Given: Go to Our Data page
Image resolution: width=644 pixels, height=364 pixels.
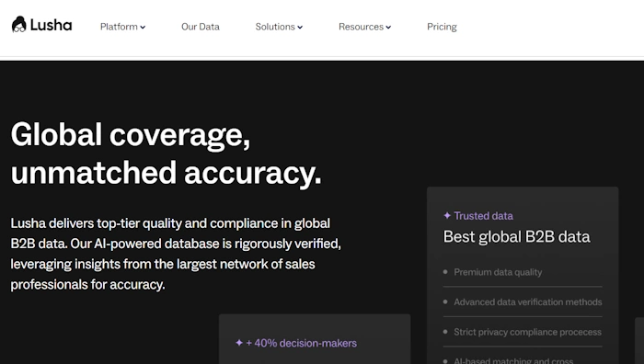Looking at the screenshot, I should pos(201,27).
